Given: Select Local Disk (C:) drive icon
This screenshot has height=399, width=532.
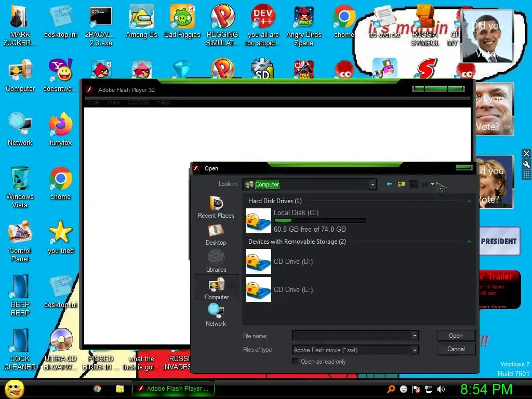Looking at the screenshot, I should [x=259, y=221].
